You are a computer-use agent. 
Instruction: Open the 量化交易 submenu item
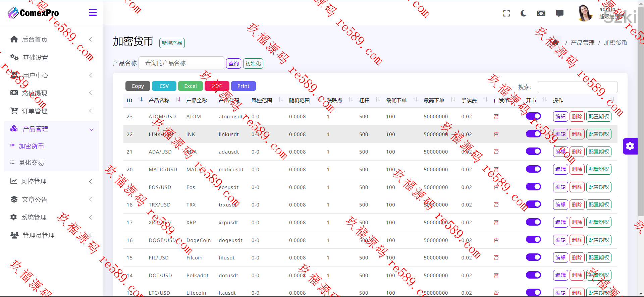(31, 163)
